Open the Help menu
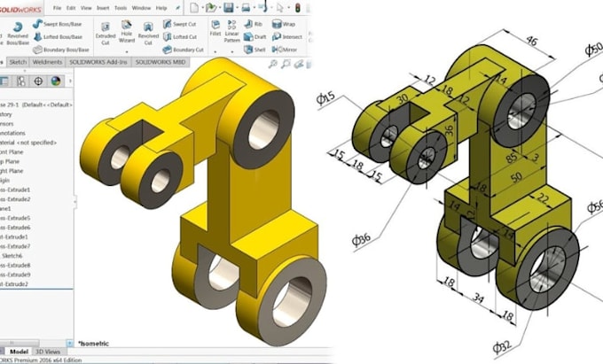Viewport: 603px width, 364px height. click(x=161, y=8)
